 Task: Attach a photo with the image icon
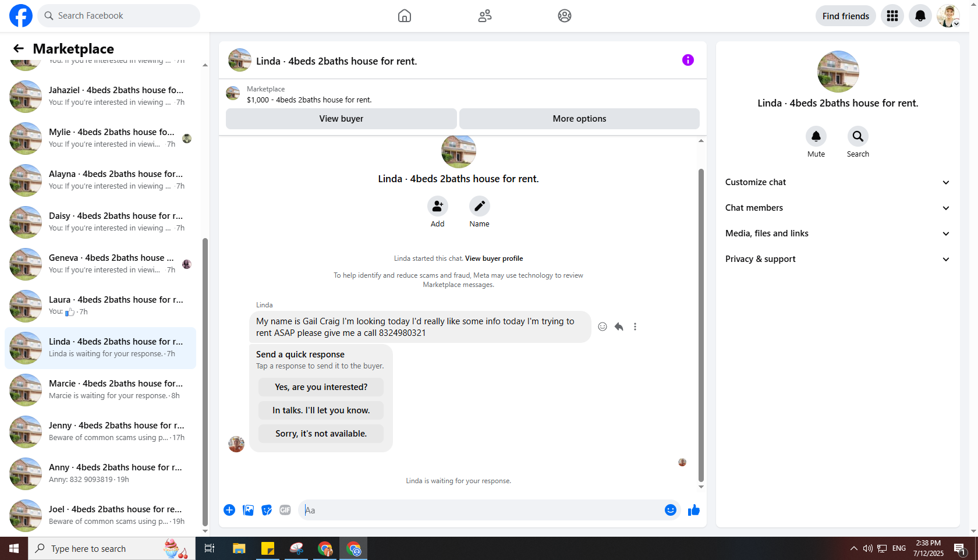[248, 510]
